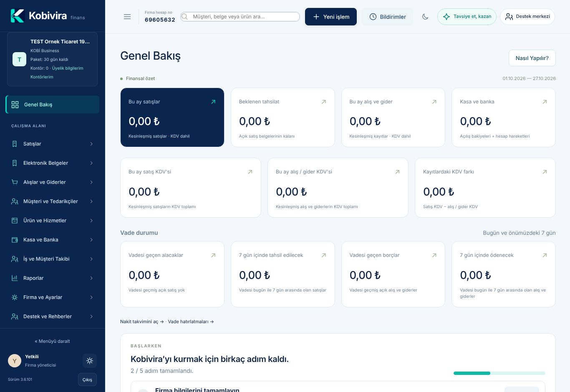Click the setup progress bar

499,373
